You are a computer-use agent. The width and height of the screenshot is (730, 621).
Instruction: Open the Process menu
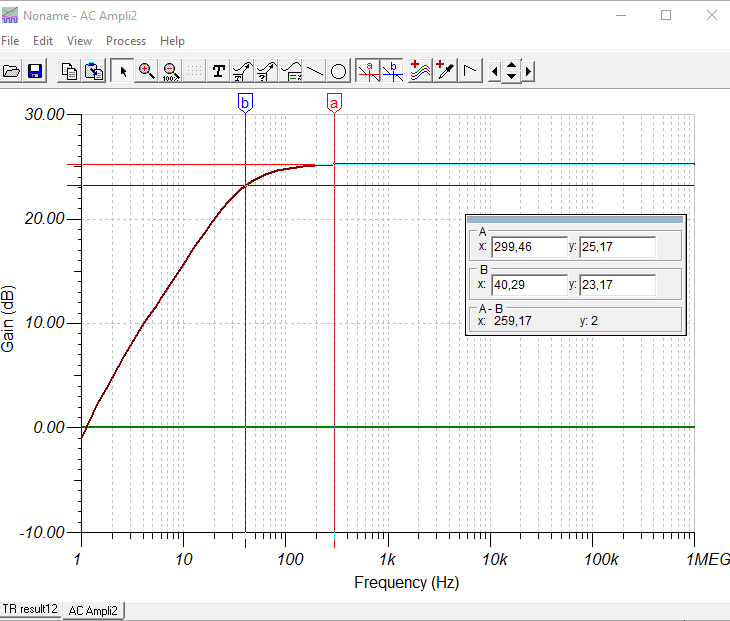pyautogui.click(x=126, y=41)
